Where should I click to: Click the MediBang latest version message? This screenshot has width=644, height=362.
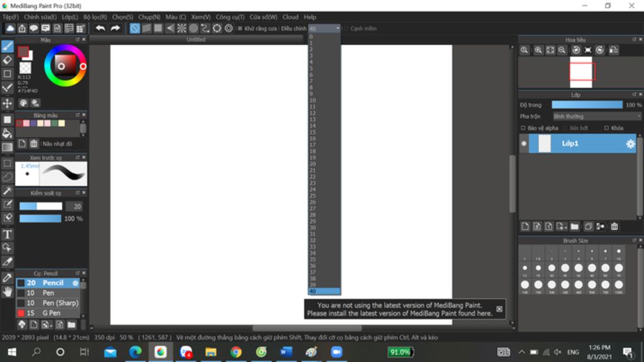[x=399, y=309]
